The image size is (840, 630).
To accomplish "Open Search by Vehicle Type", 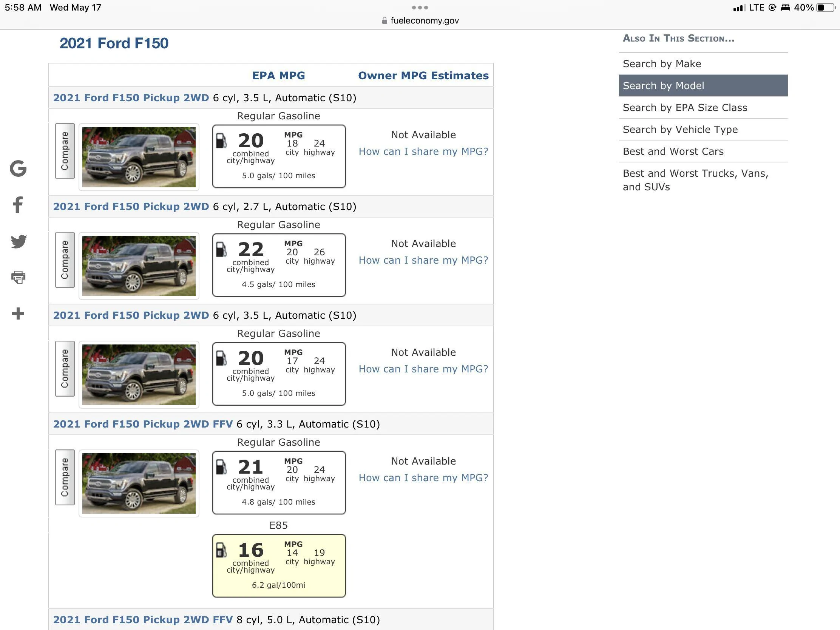I will [x=703, y=130].
